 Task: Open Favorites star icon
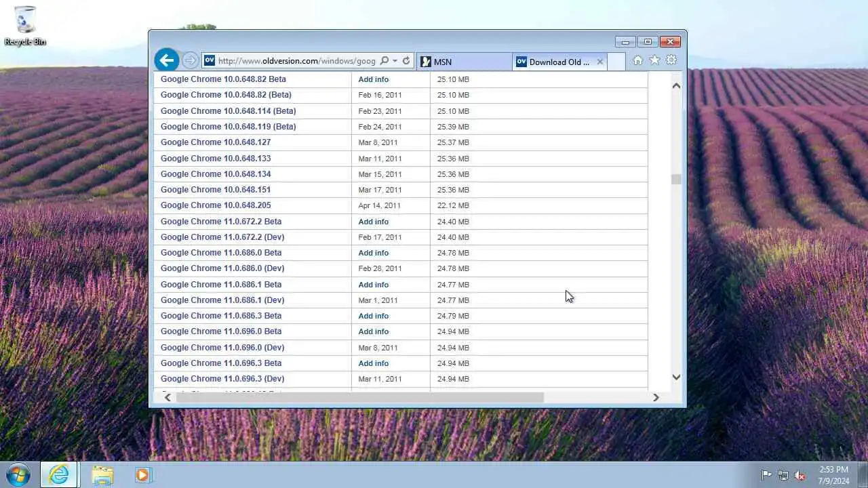[x=654, y=60]
